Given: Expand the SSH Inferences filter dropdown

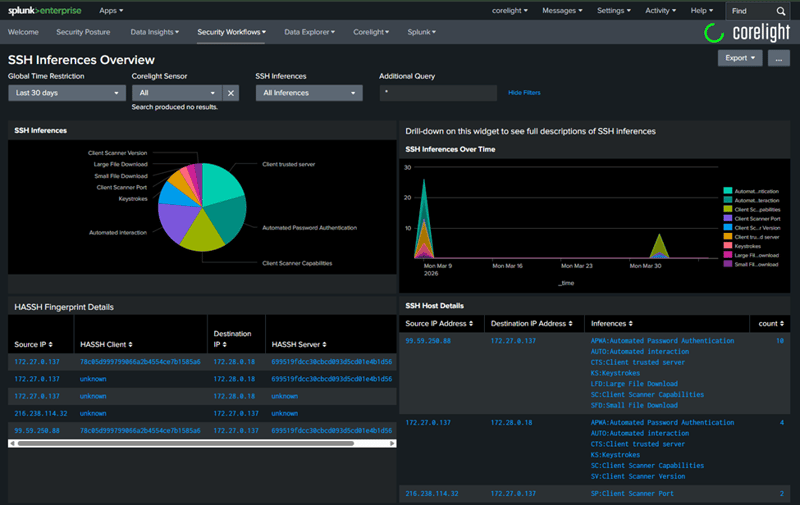Looking at the screenshot, I should pyautogui.click(x=309, y=93).
